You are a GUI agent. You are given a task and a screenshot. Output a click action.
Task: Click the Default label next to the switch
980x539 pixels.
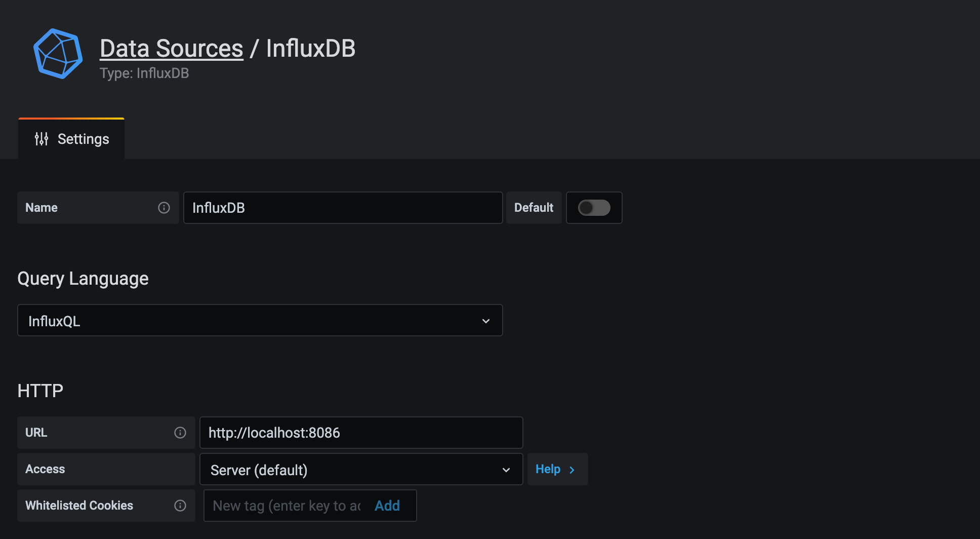point(533,207)
